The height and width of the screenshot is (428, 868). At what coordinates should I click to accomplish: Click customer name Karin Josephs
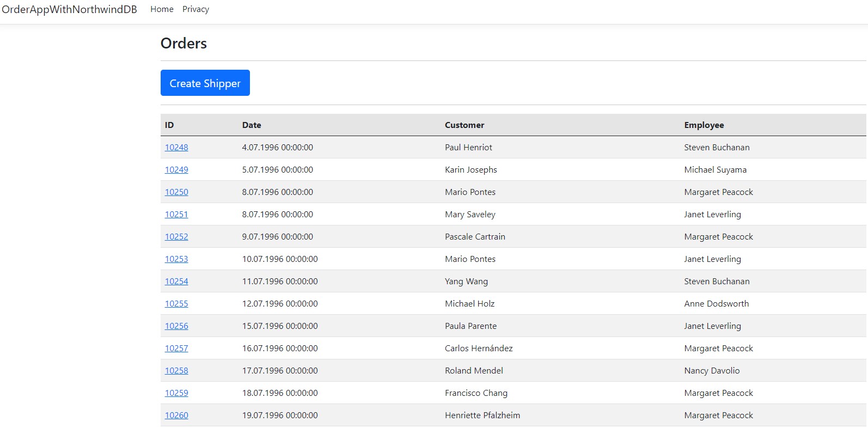point(471,170)
